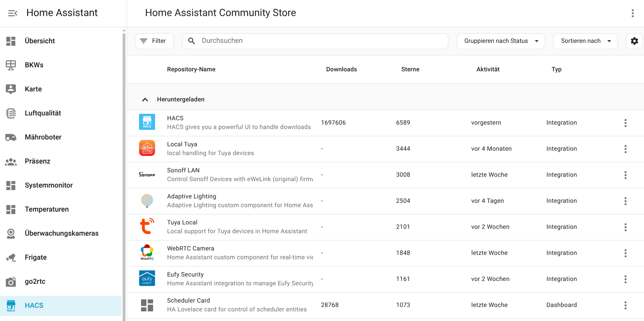Image resolution: width=644 pixels, height=321 pixels.
Task: Open the BKWs sidebar item
Action: pos(61,65)
